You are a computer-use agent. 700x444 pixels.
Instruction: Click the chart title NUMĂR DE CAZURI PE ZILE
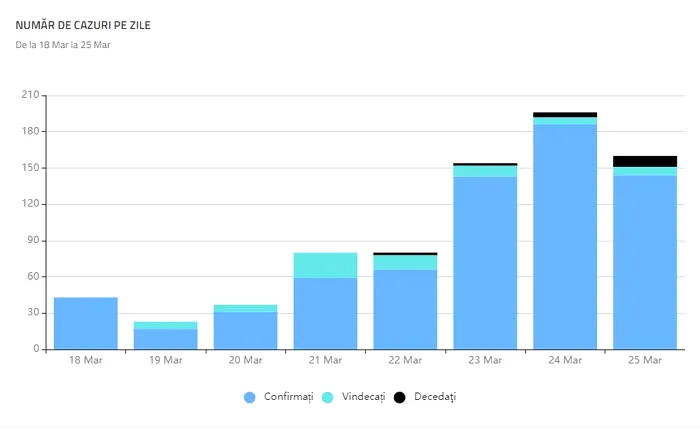[x=83, y=25]
